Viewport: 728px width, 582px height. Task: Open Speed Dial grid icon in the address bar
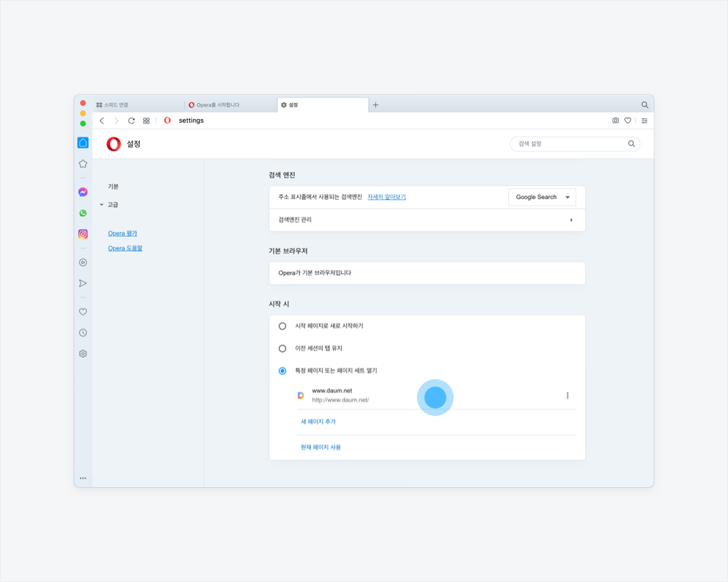[x=146, y=121]
